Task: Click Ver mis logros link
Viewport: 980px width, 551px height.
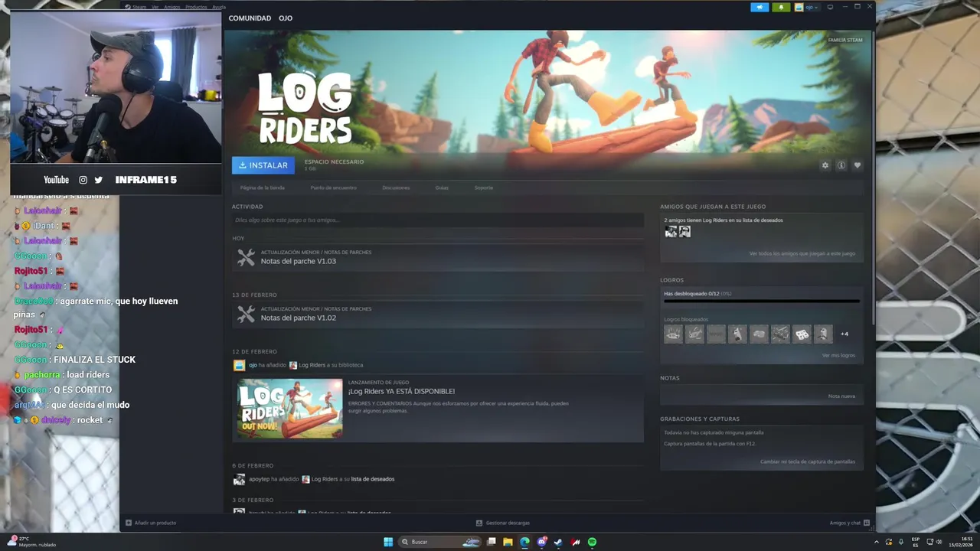Action: [x=838, y=355]
